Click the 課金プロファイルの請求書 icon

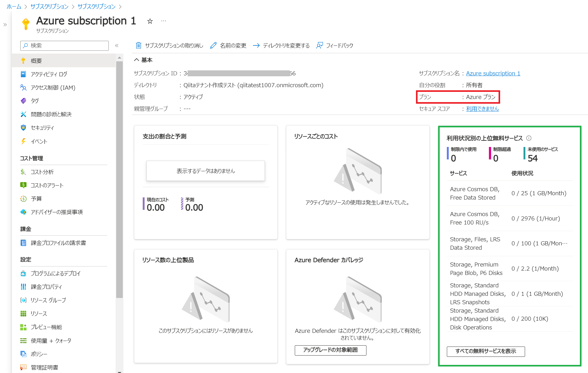23,243
